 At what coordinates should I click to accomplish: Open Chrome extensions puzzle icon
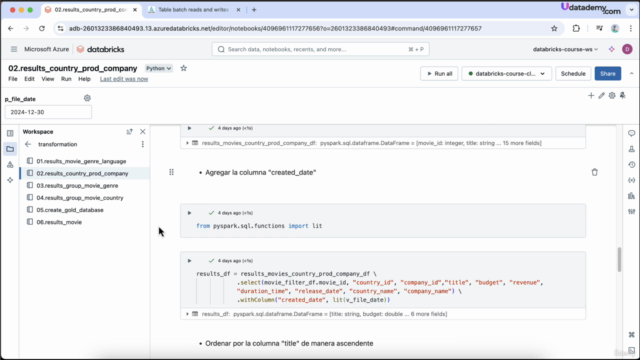[576, 28]
